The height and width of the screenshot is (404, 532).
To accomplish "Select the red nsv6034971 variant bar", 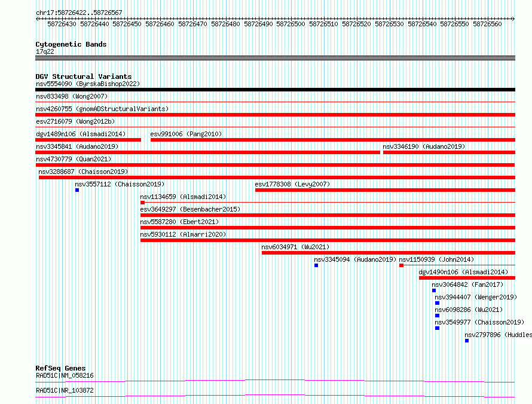I will coord(389,253).
